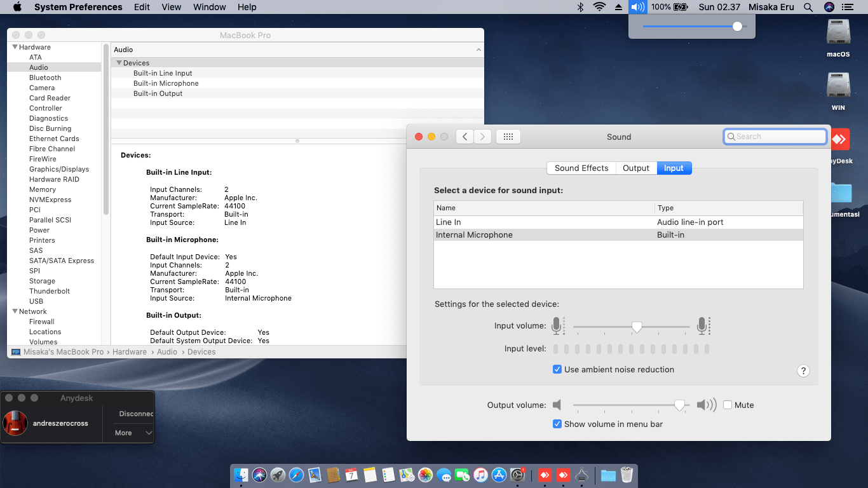Open Messages in the Dock
Screen dimensions: 868x488
click(444, 475)
